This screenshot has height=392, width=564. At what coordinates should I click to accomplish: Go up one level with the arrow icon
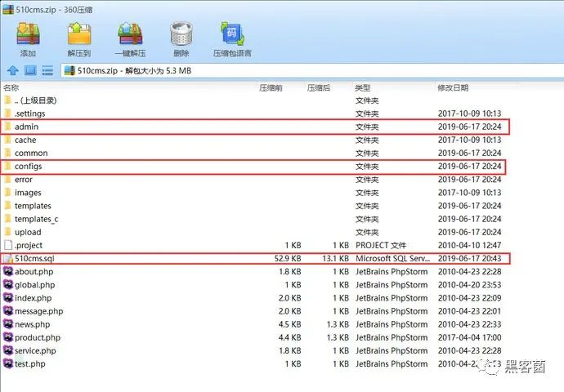(12, 71)
